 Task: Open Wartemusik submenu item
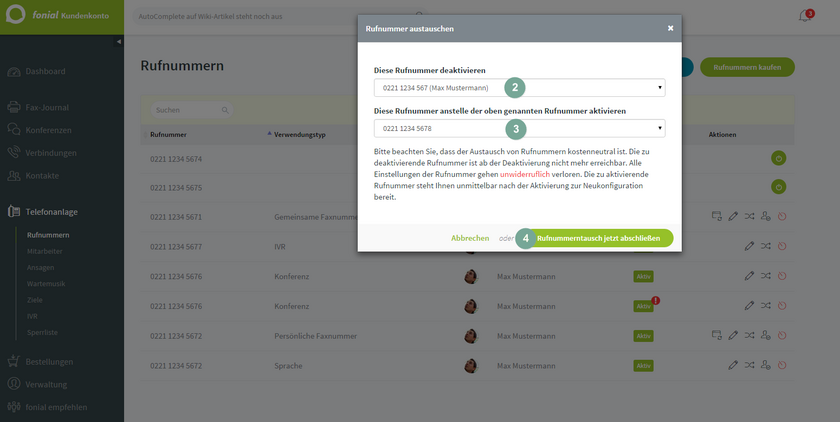click(46, 284)
